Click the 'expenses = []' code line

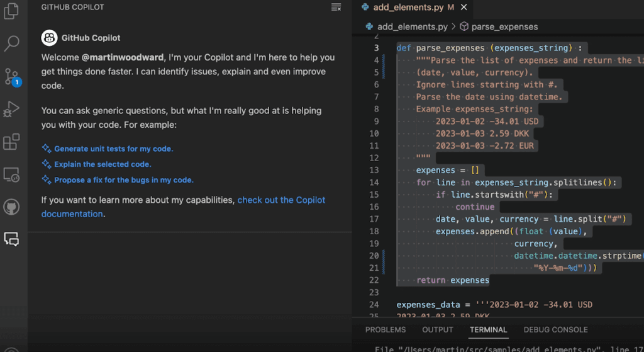[447, 170]
